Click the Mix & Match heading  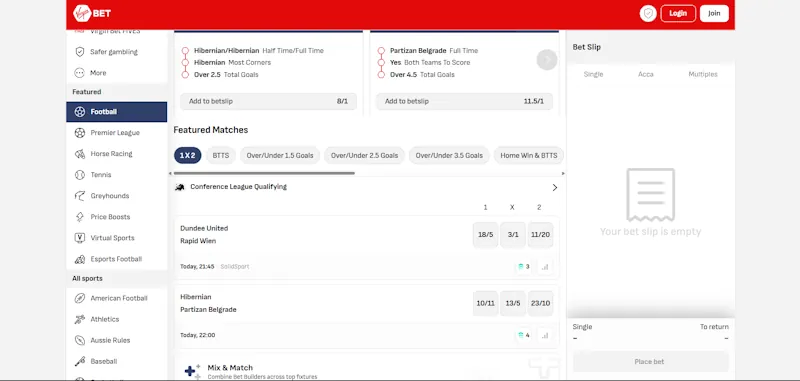[230, 368]
